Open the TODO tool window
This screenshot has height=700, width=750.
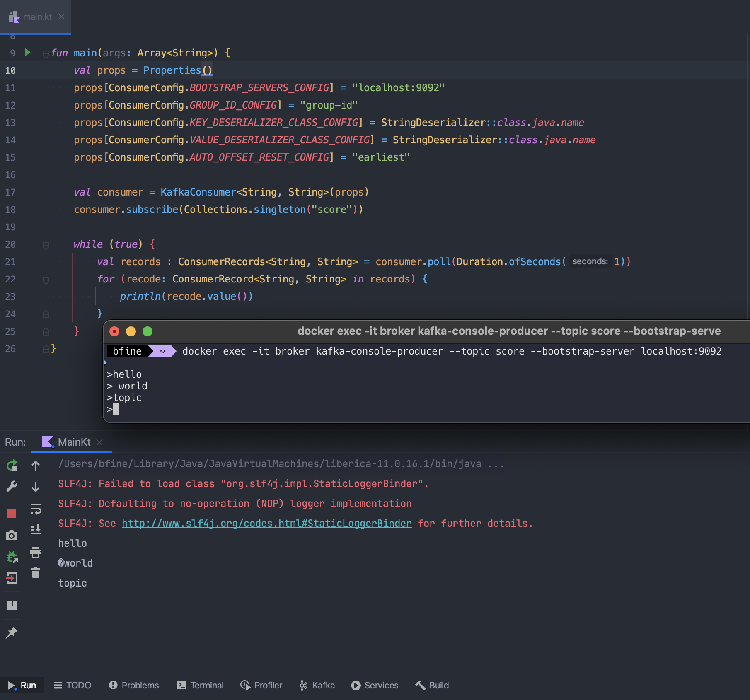pos(73,685)
